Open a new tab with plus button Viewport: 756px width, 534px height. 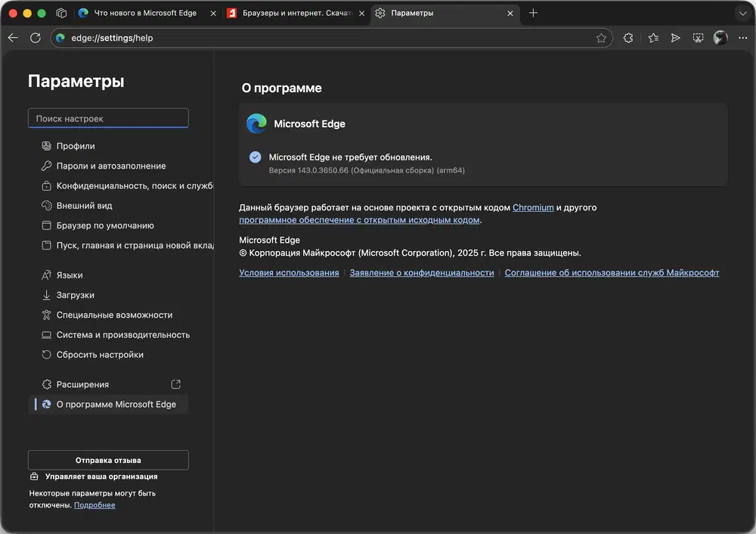(x=533, y=13)
